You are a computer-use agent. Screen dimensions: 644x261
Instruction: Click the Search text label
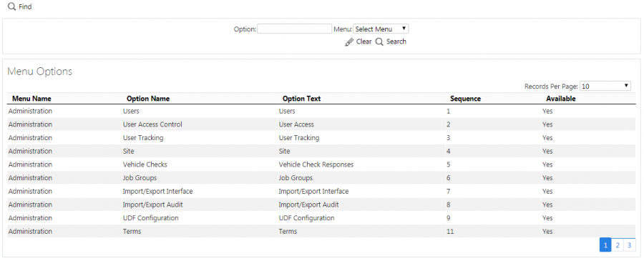point(396,41)
